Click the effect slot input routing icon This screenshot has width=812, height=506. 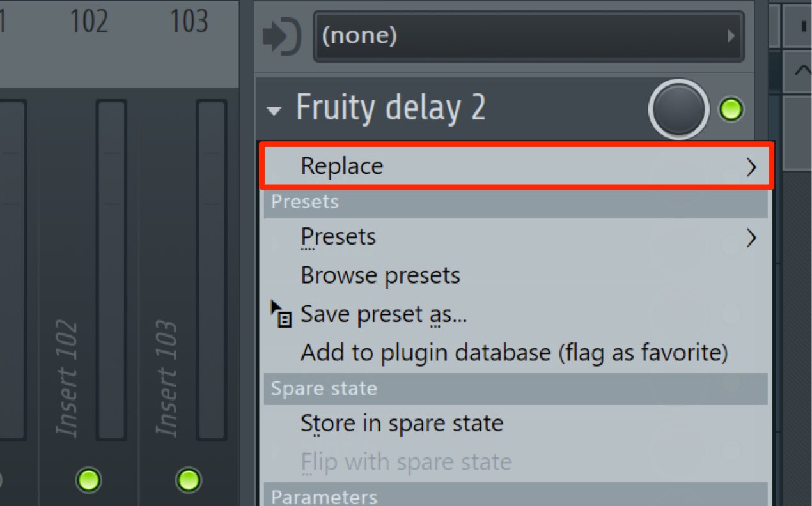[x=281, y=37]
